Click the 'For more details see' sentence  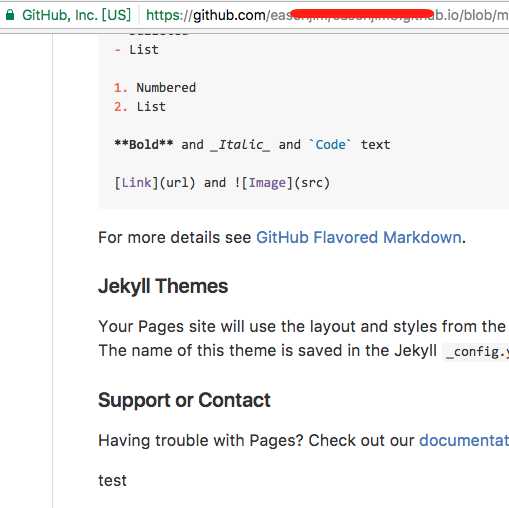tap(175, 237)
